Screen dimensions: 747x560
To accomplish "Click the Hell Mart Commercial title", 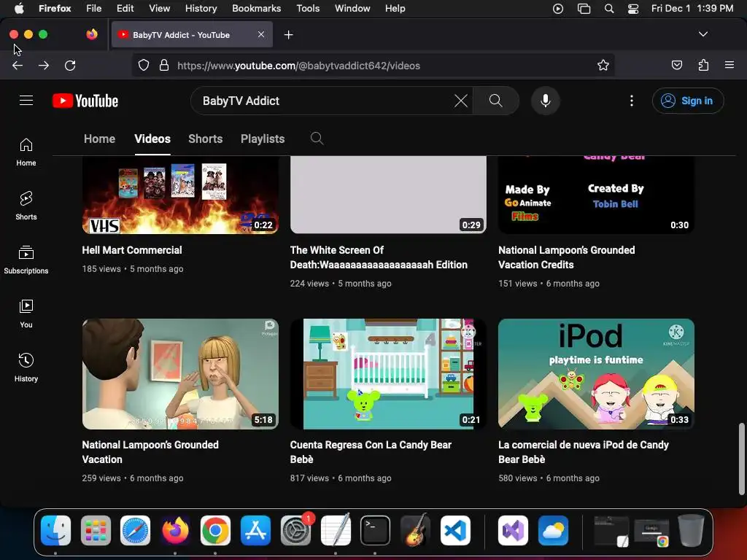I will point(132,250).
